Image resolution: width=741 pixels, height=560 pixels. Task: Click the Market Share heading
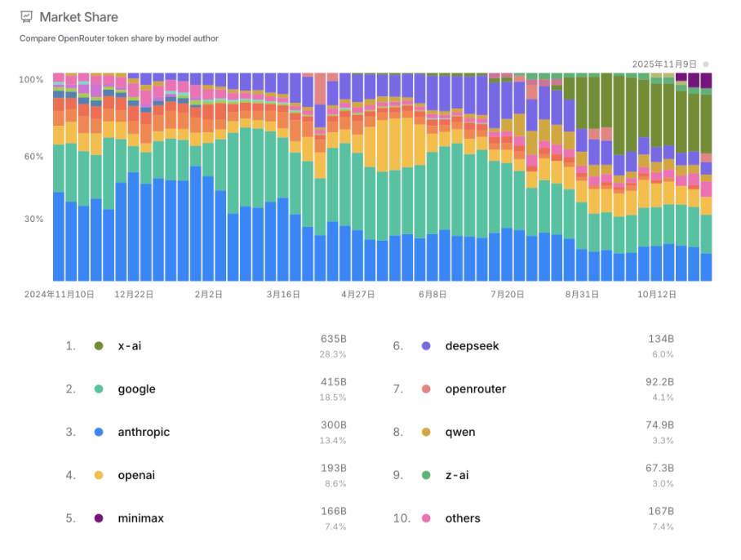pos(78,16)
